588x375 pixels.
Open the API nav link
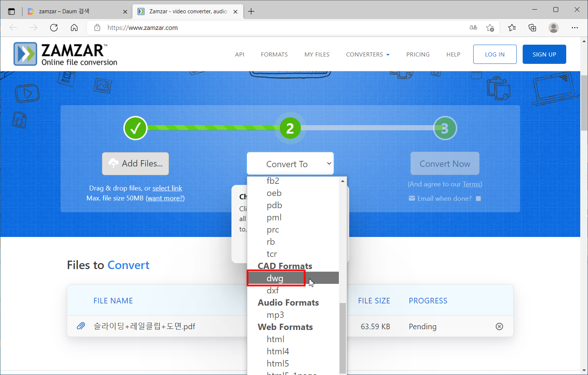[x=240, y=54]
